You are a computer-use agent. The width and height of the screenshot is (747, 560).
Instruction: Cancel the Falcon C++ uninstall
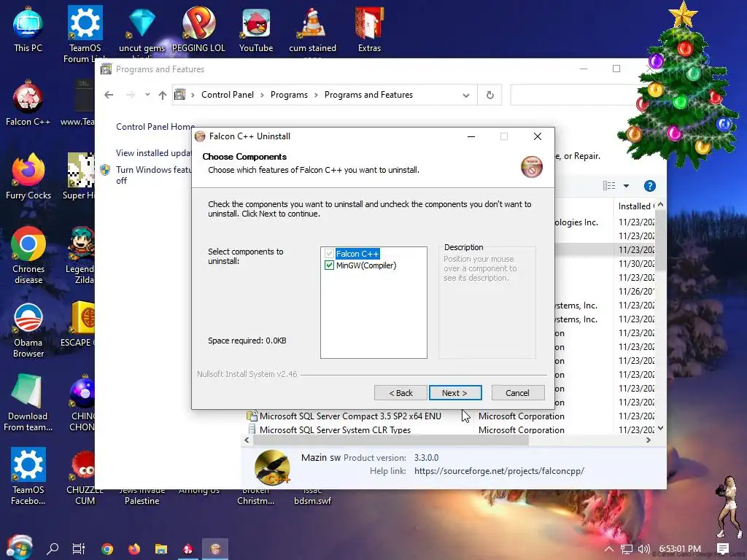tap(517, 393)
